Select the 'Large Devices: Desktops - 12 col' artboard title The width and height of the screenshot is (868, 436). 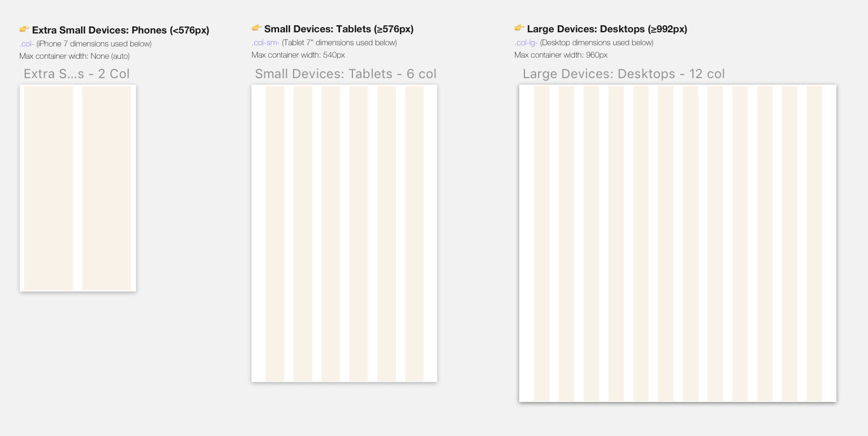click(624, 74)
